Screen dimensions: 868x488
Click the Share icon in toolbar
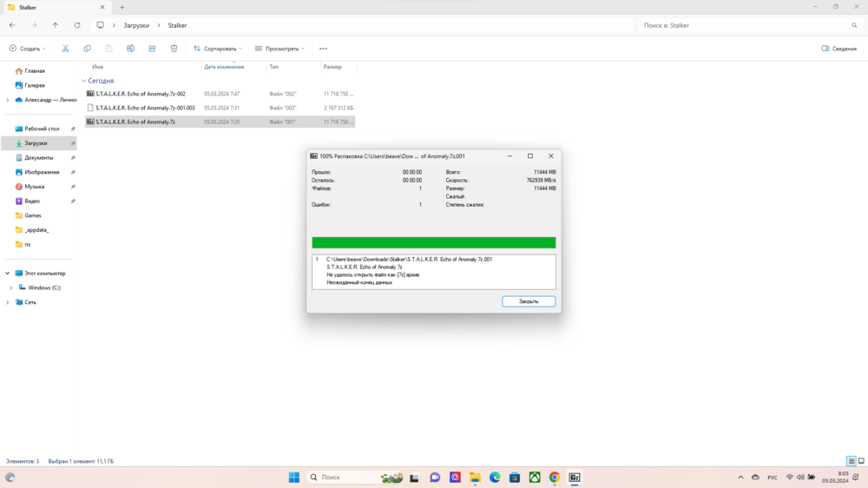click(x=152, y=49)
